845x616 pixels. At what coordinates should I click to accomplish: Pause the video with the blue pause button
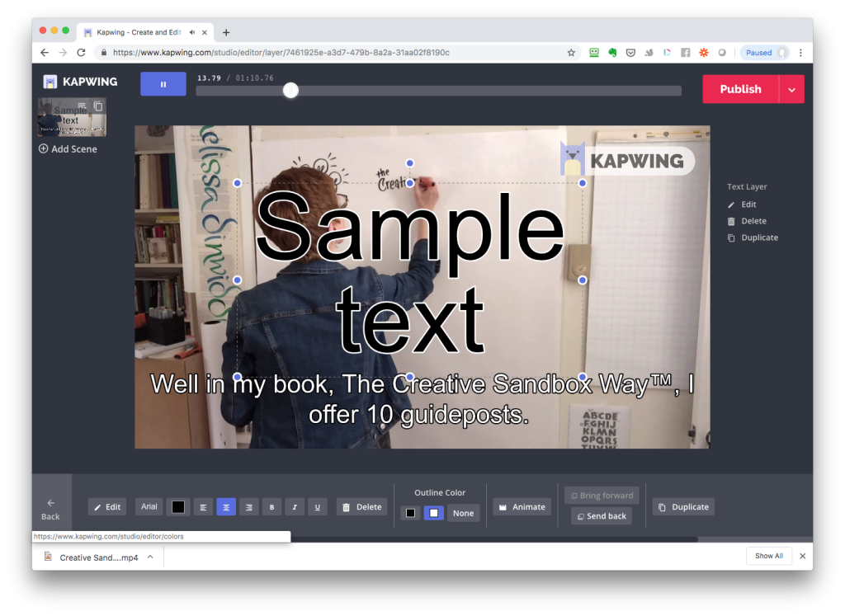coord(163,84)
